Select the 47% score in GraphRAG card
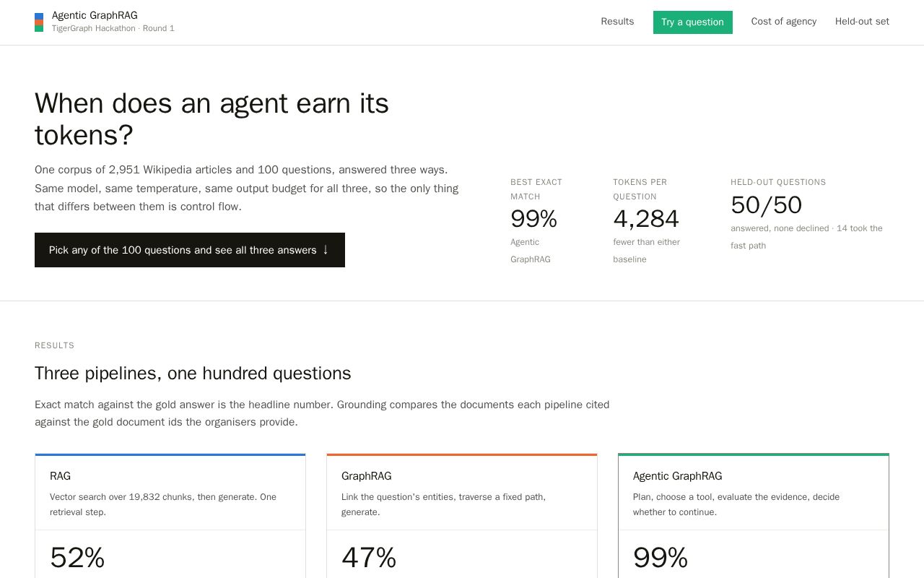 pyautogui.click(x=369, y=558)
